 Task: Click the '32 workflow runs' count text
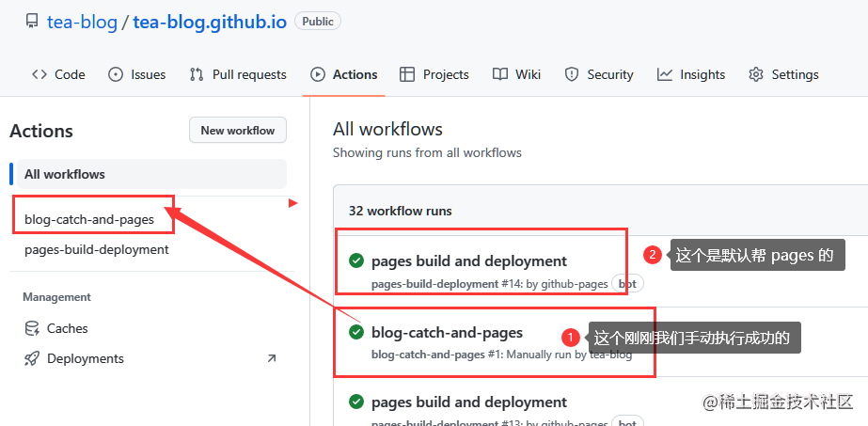pyautogui.click(x=401, y=211)
